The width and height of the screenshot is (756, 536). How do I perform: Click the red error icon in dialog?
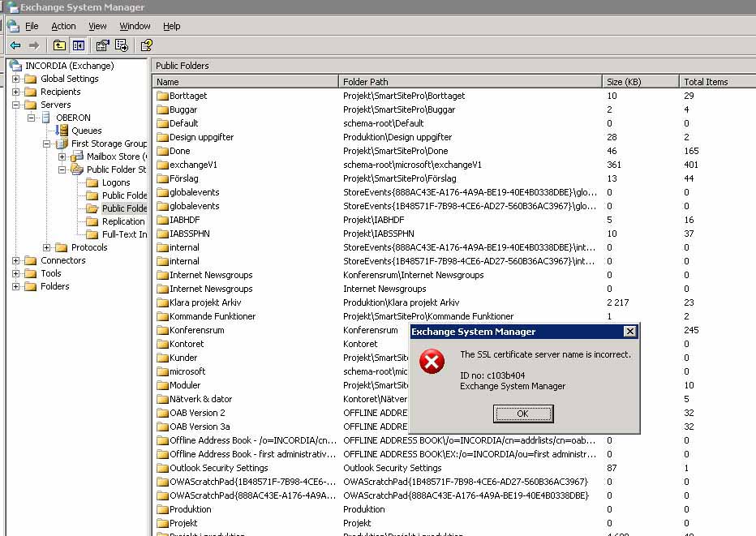point(432,362)
